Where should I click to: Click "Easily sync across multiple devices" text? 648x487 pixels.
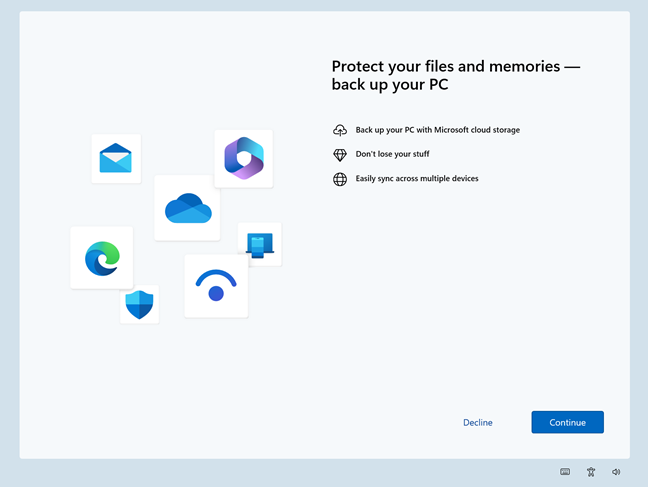417,179
